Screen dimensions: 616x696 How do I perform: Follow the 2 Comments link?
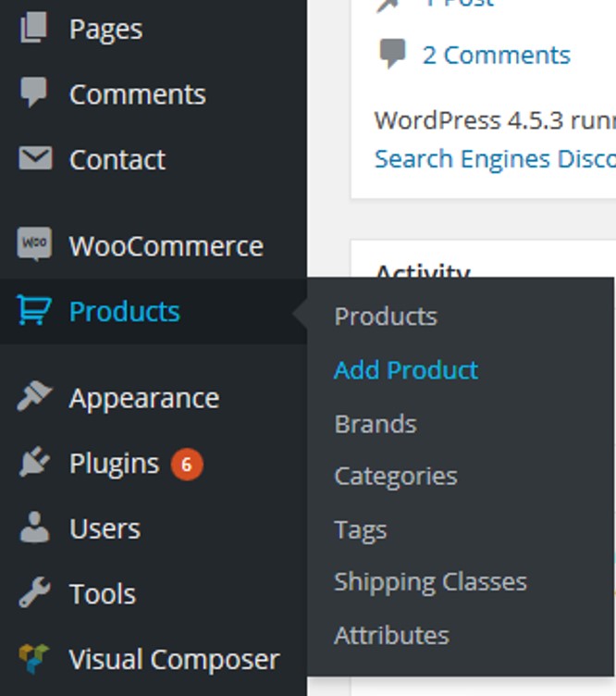click(497, 55)
